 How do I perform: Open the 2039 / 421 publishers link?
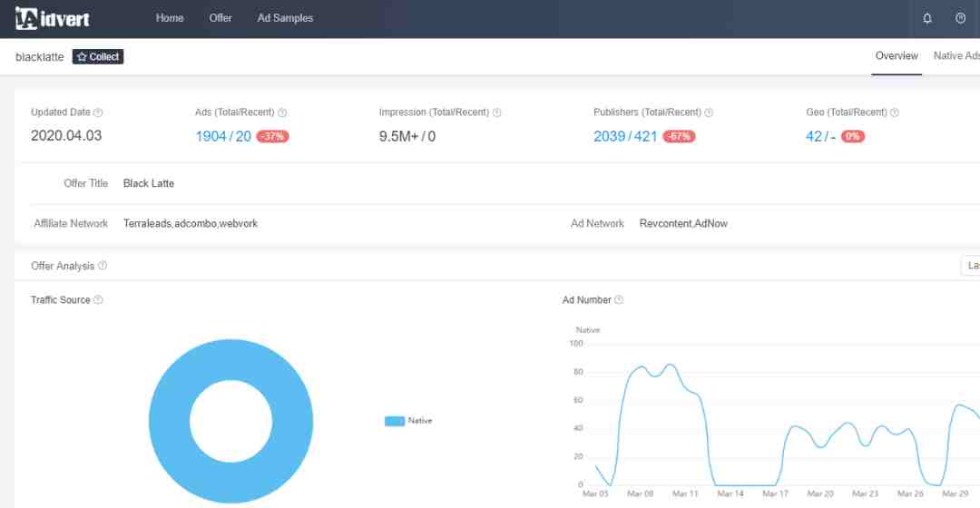[x=625, y=136]
